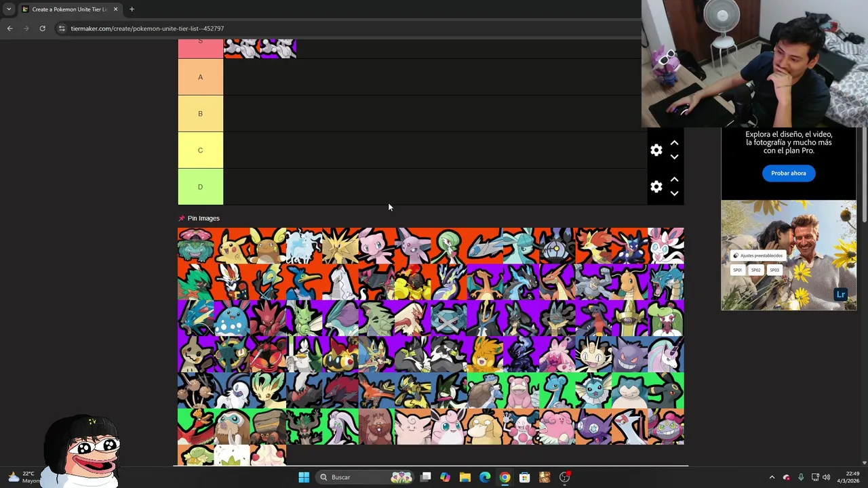Select the red Scizor icon
Image resolution: width=868 pixels, height=488 pixels.
click(268, 318)
